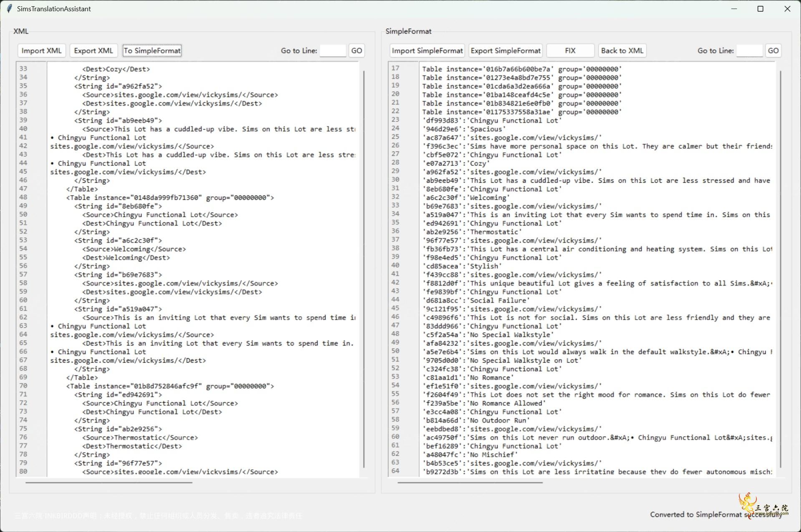Click Export XML button
Image resolution: width=801 pixels, height=532 pixels.
click(93, 50)
